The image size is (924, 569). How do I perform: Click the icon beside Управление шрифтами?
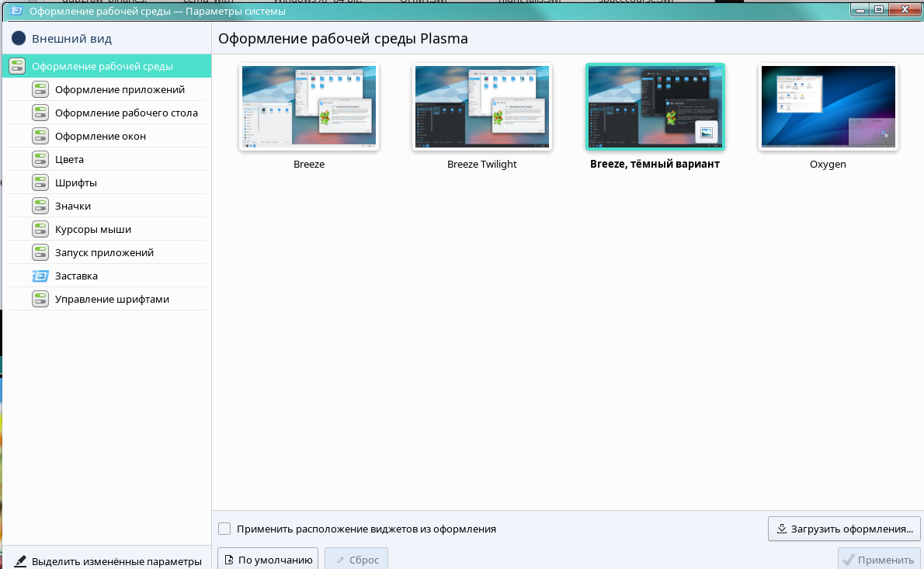(40, 299)
